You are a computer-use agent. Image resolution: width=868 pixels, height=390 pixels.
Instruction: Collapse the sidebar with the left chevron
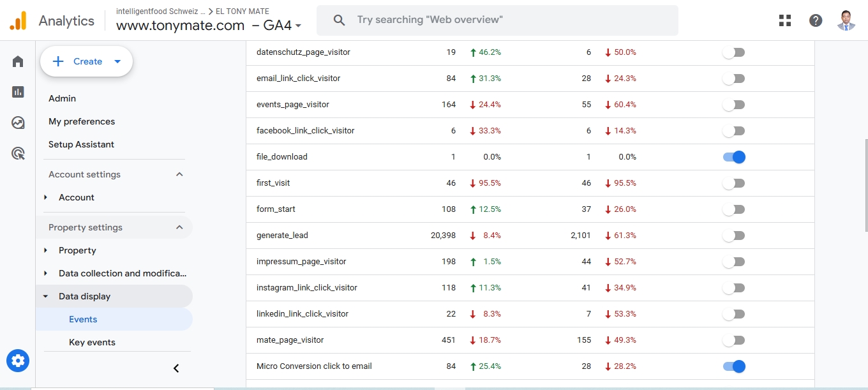point(176,368)
